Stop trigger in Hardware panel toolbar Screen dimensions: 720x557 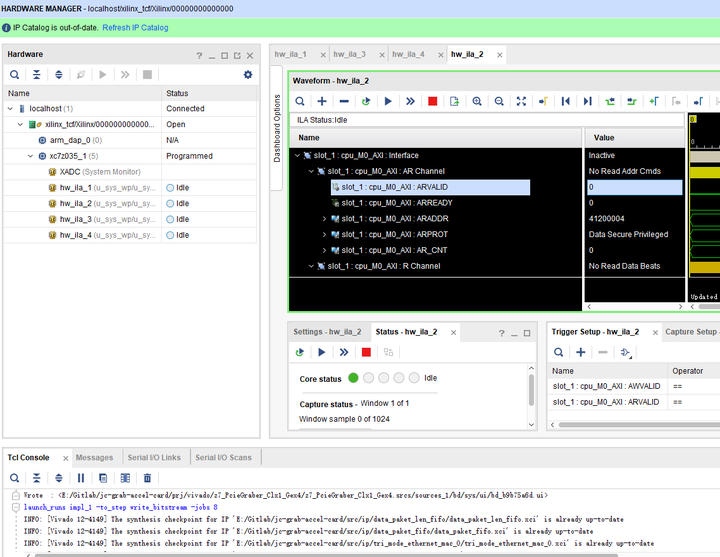pos(147,74)
